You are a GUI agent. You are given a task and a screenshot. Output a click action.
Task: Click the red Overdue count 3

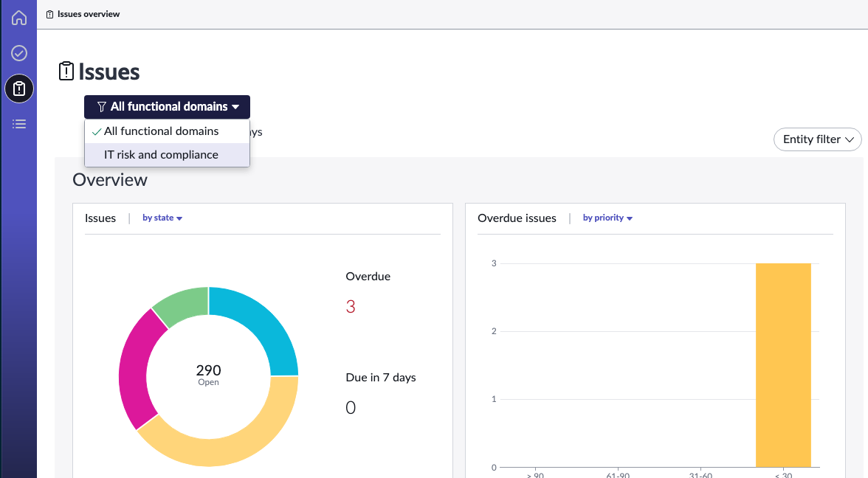351,307
